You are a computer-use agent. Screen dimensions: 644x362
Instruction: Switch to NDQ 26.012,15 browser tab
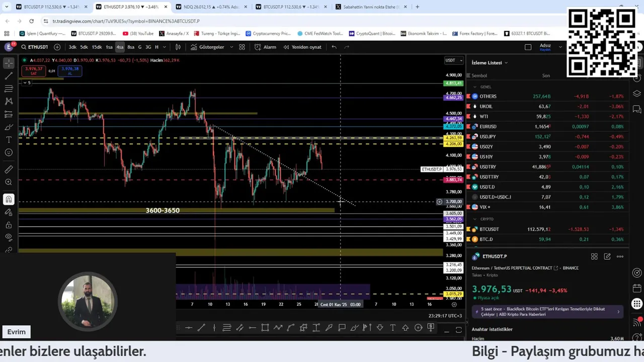(211, 7)
